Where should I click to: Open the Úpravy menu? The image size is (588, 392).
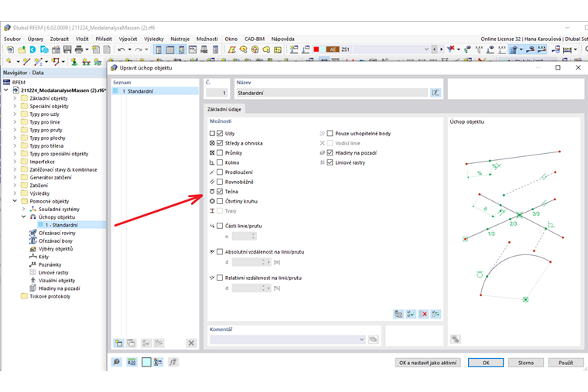36,39
